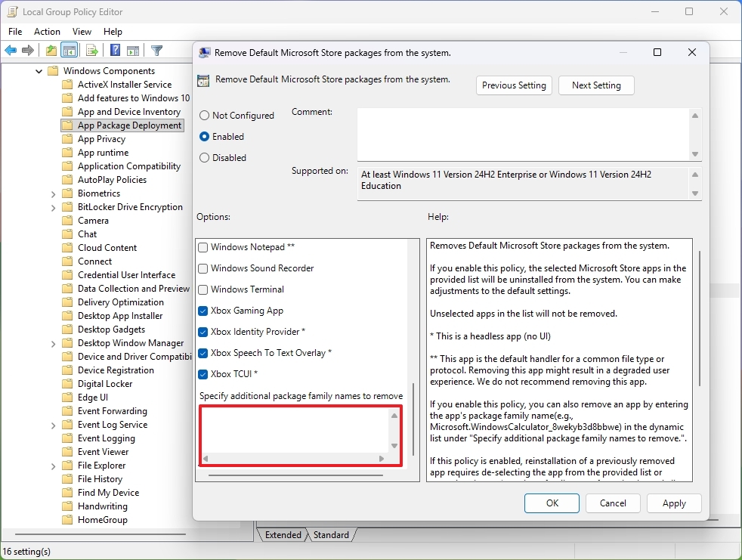Toggle the Show/Hide console tree icon
The width and height of the screenshot is (742, 560).
click(69, 50)
